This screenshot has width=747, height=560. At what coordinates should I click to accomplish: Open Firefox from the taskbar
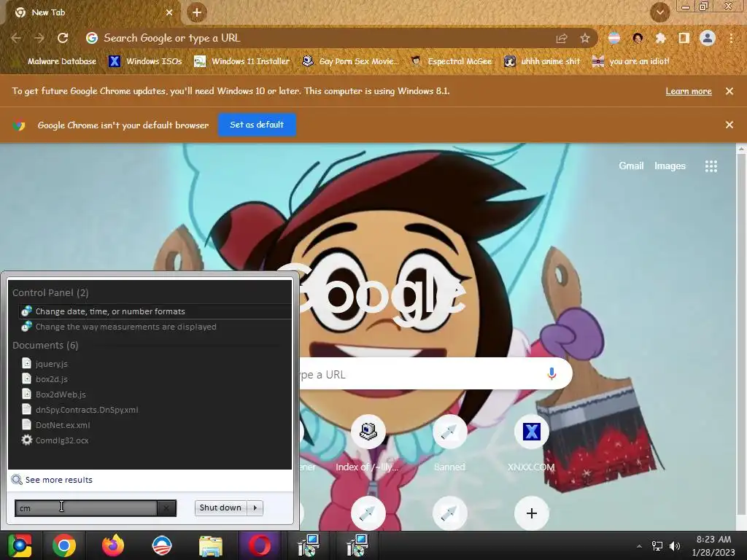pyautogui.click(x=113, y=545)
